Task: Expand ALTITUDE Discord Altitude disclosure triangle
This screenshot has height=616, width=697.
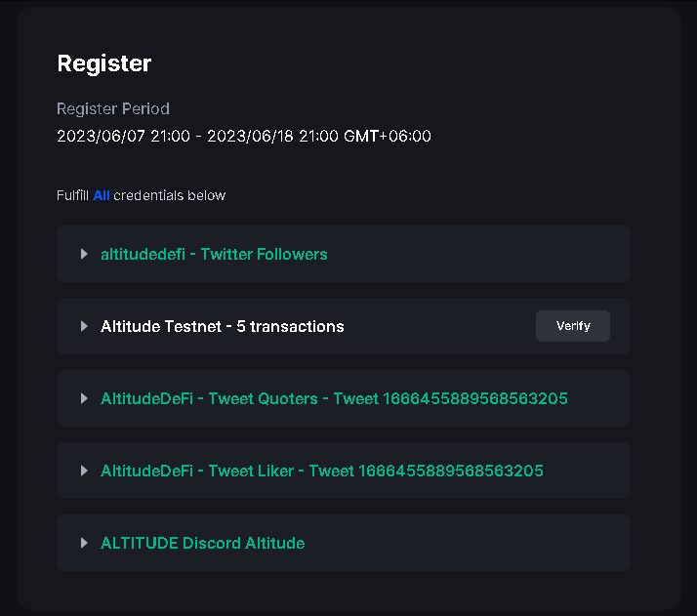Action: click(x=84, y=543)
